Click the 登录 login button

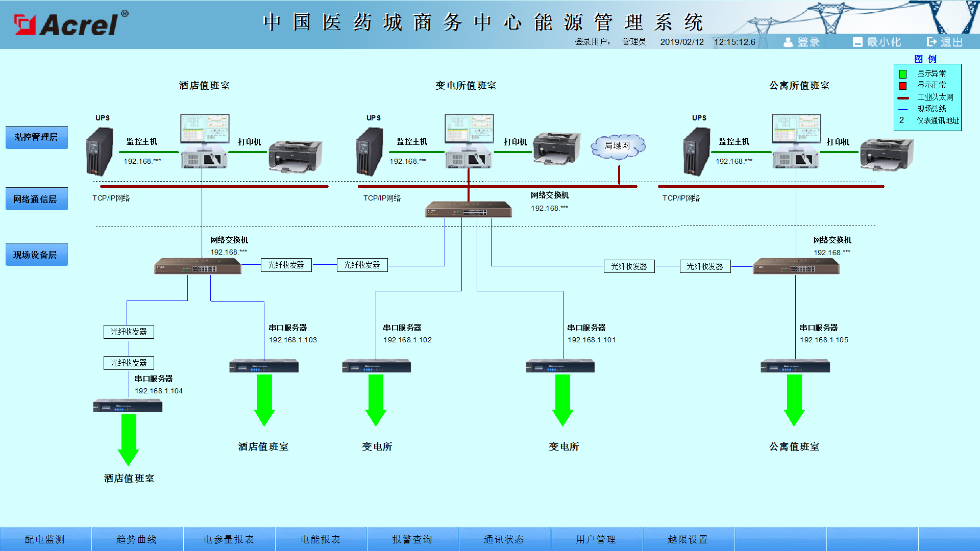pyautogui.click(x=802, y=42)
